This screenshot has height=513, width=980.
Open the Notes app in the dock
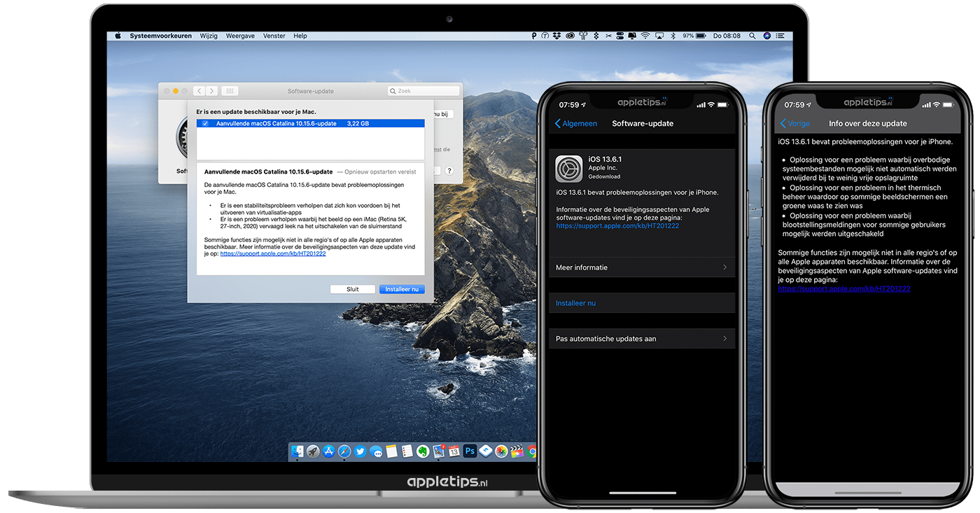click(x=391, y=451)
